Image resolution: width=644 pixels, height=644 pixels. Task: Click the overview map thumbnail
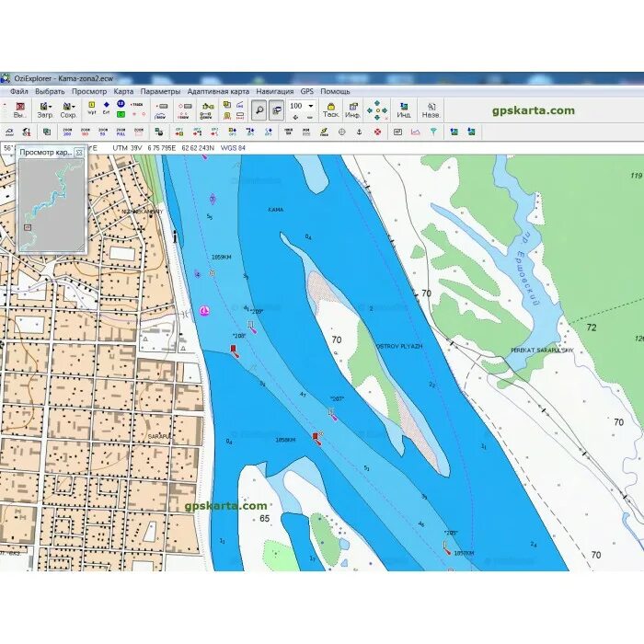point(52,205)
